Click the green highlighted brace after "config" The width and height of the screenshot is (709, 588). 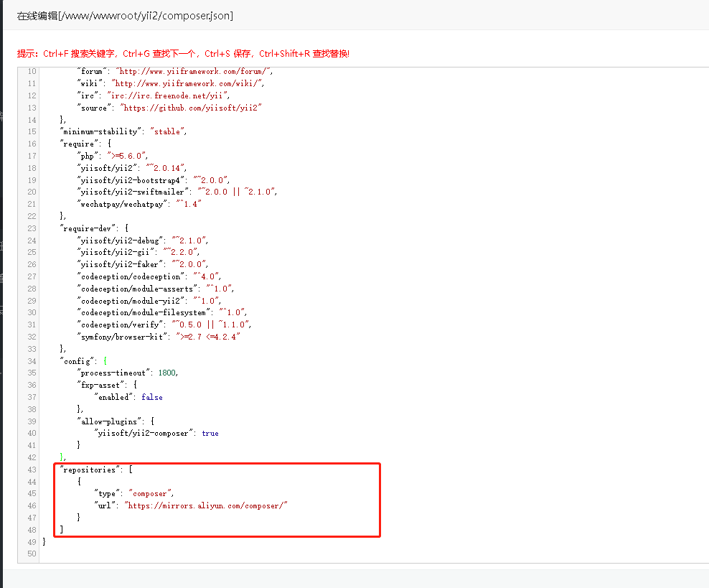click(105, 361)
